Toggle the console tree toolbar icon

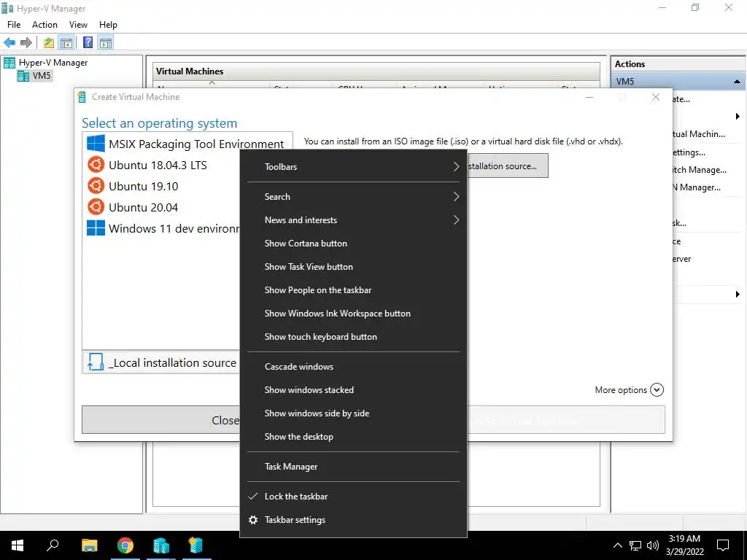point(66,43)
